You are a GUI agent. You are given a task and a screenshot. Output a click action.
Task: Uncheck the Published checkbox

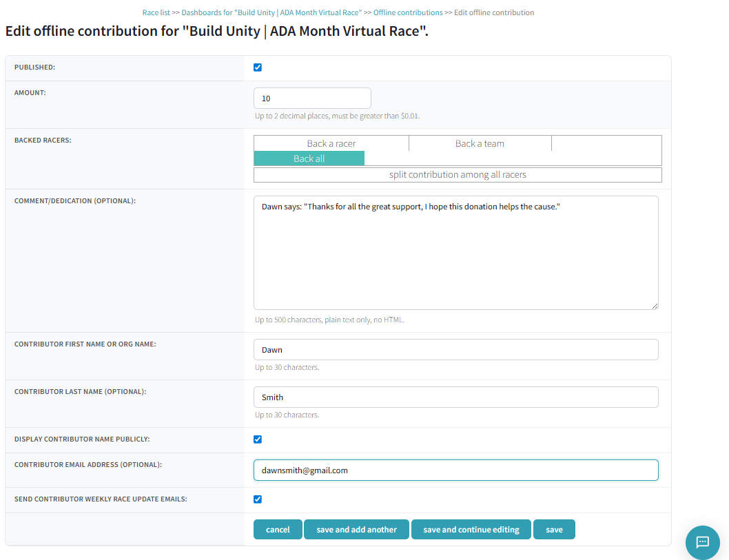point(258,67)
